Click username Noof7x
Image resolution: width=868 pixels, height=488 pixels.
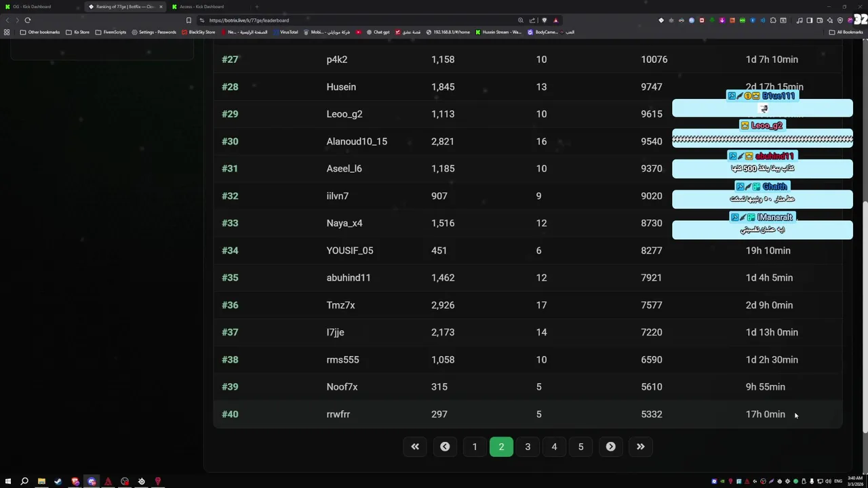click(x=342, y=387)
